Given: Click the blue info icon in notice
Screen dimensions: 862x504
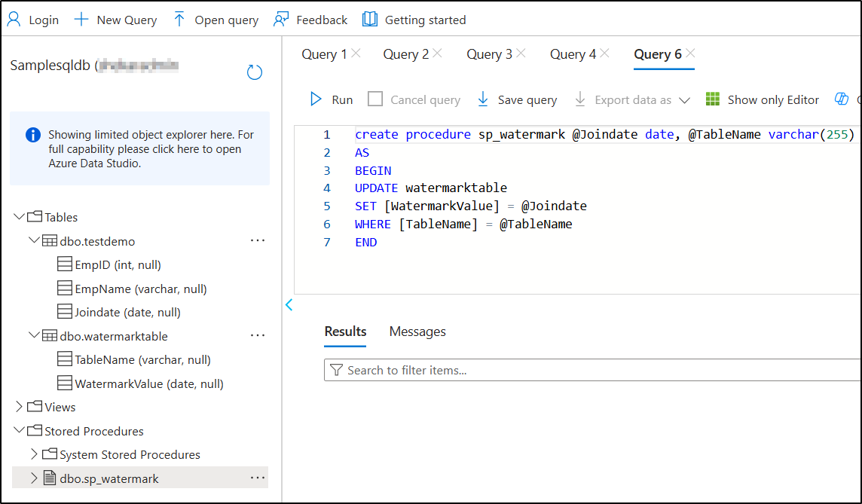Looking at the screenshot, I should coord(33,135).
